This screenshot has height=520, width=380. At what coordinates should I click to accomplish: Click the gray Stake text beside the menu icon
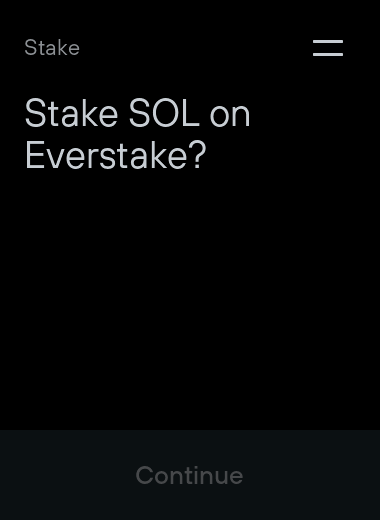52,48
